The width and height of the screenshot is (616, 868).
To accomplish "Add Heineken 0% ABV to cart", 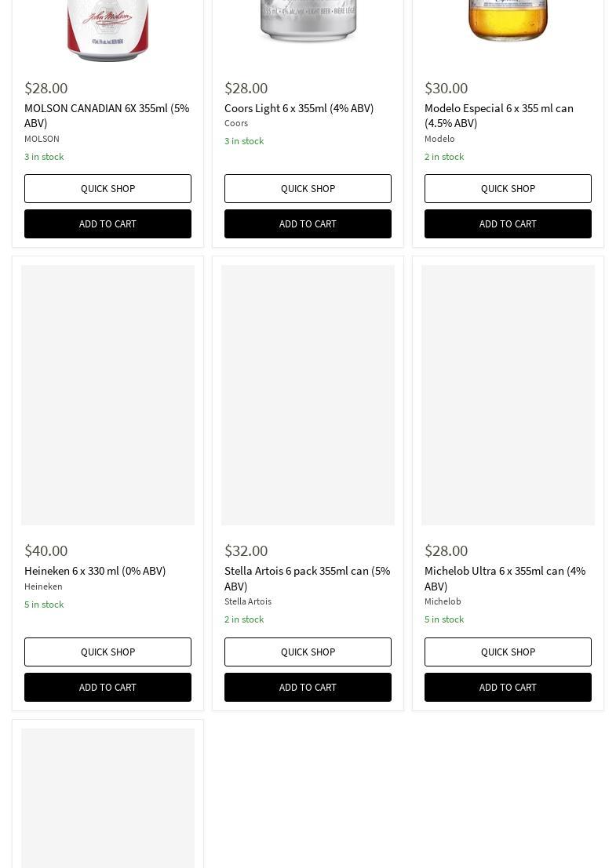I will point(108,687).
